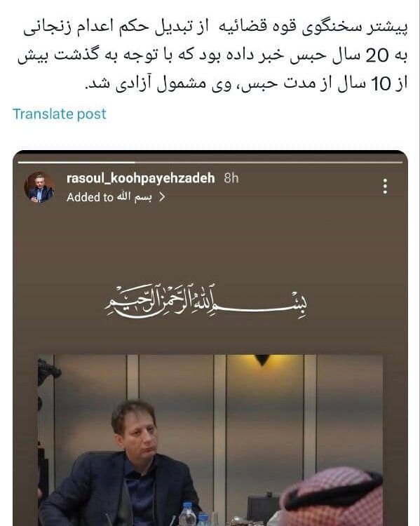Viewport: 420px width, 526px height.
Task: Click the number 10 in the post text
Action: 381,83
